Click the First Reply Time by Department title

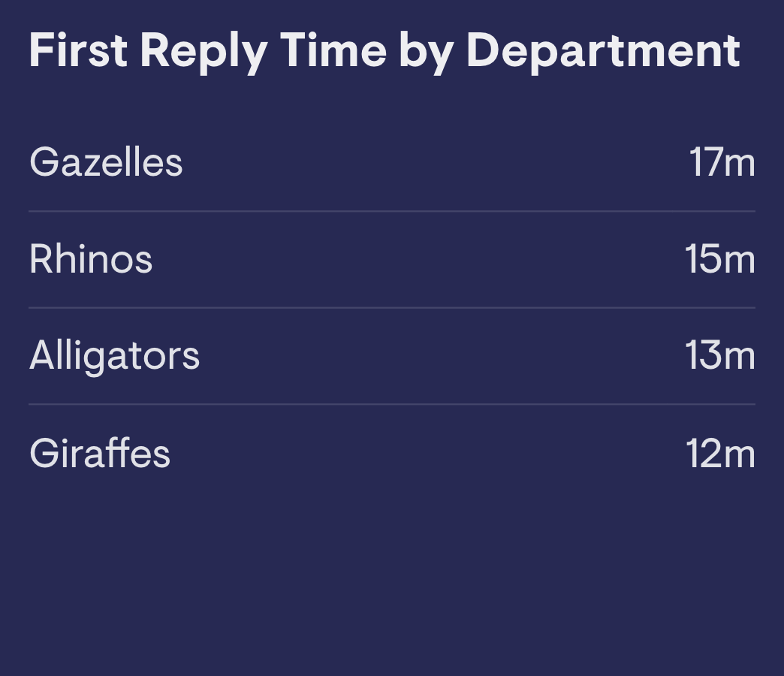(x=384, y=52)
